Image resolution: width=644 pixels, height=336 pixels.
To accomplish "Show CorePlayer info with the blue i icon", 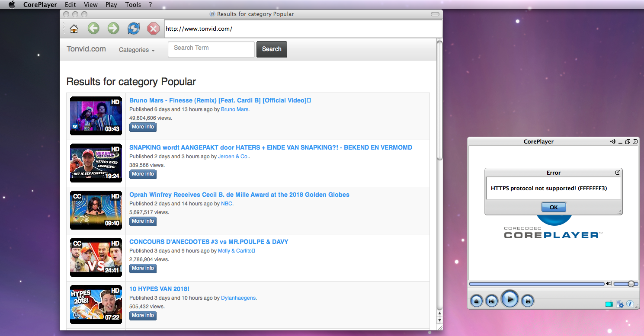I will pyautogui.click(x=630, y=304).
